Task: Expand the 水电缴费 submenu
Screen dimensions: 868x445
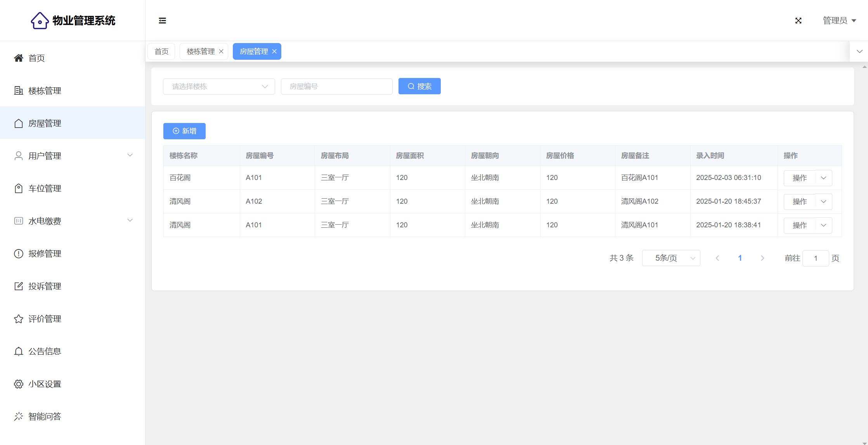Action: [130, 220]
